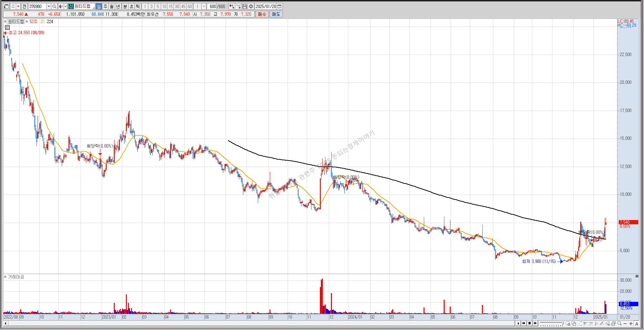Select minute 분 chart period

click(x=125, y=6)
